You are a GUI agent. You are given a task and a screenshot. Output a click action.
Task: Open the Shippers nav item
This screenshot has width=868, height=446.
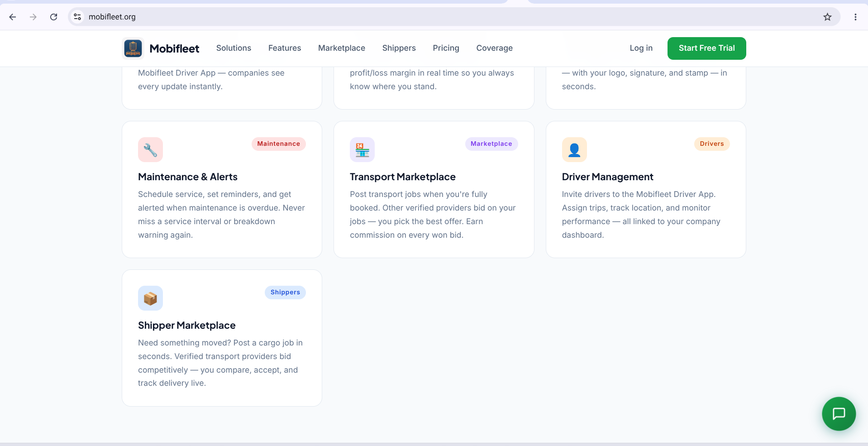[399, 48]
